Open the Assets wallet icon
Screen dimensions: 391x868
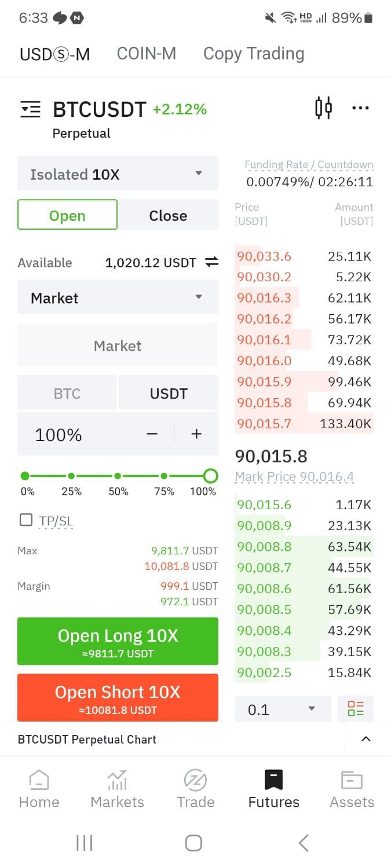click(352, 780)
